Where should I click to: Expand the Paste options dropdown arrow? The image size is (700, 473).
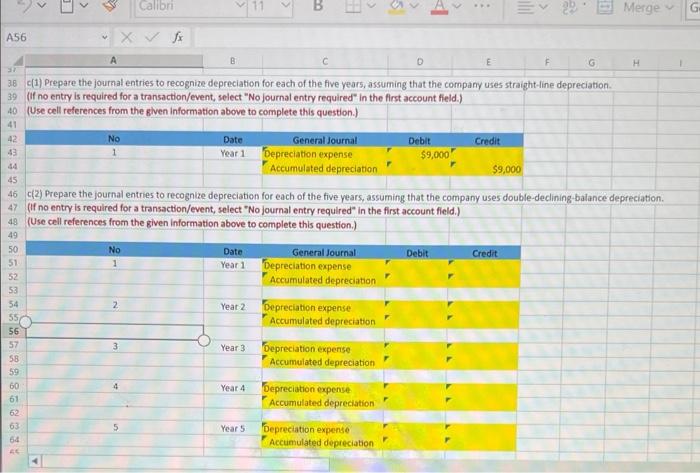point(84,5)
